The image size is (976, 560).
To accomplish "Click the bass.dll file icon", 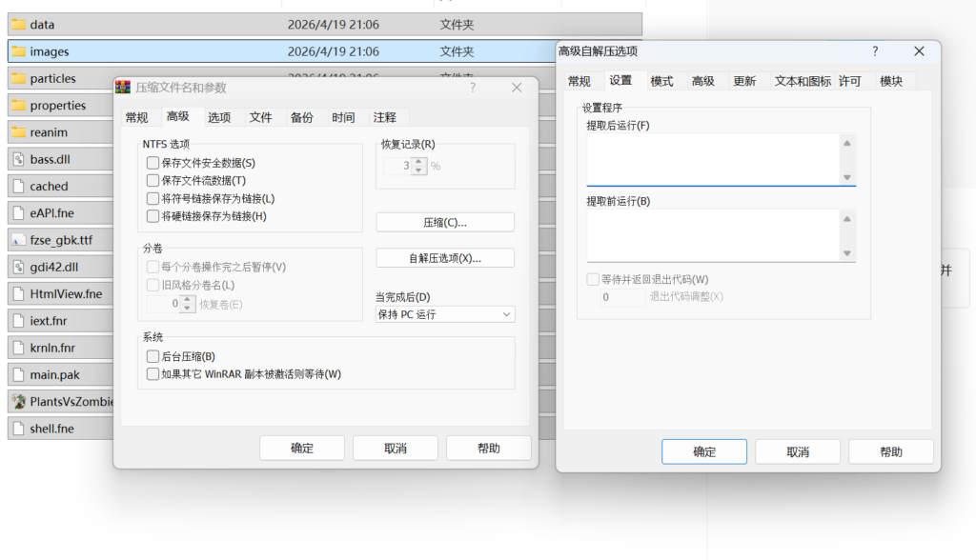I will [x=18, y=159].
